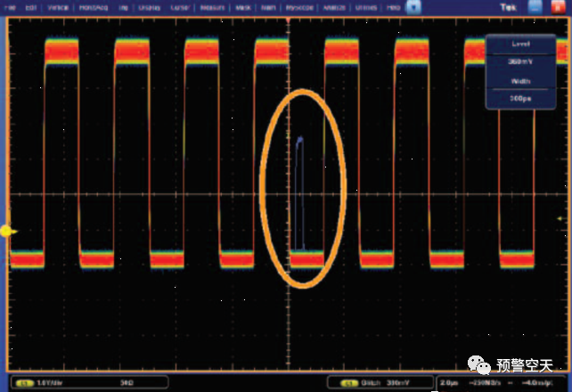The height and width of the screenshot is (392, 572).
Task: Open the Math menu
Action: tap(268, 7)
